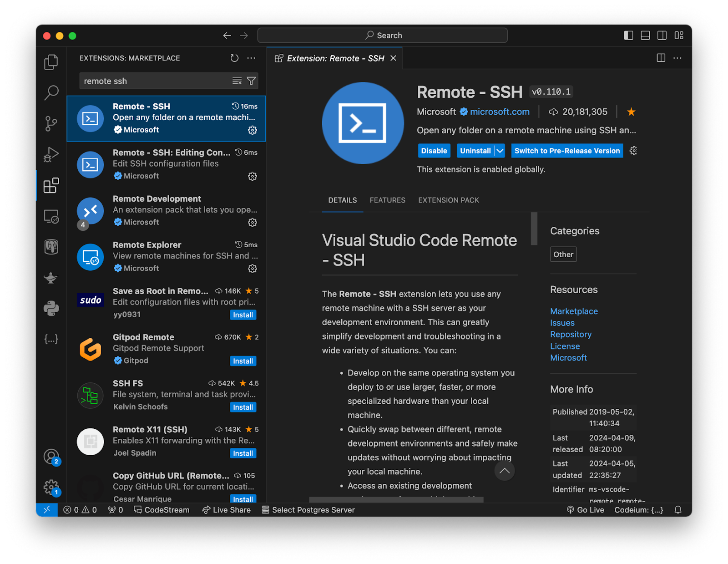This screenshot has width=728, height=564.
Task: Open editor more actions menu
Action: 677,58
